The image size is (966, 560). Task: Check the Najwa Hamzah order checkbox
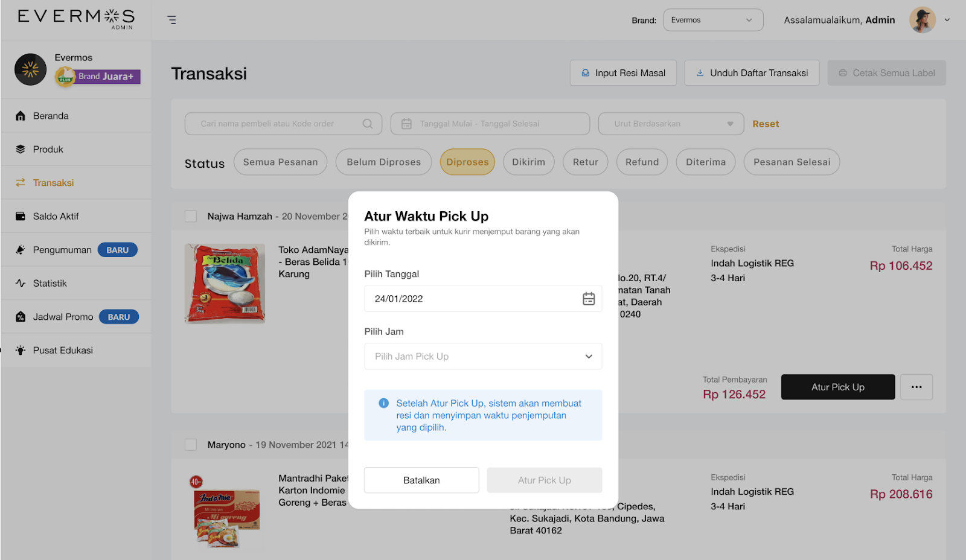click(190, 215)
